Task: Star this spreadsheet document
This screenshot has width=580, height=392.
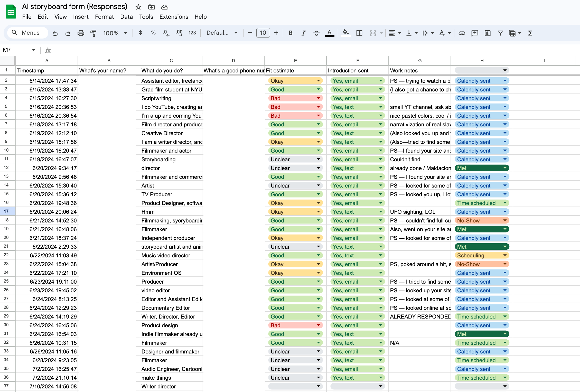Action: [x=138, y=7]
